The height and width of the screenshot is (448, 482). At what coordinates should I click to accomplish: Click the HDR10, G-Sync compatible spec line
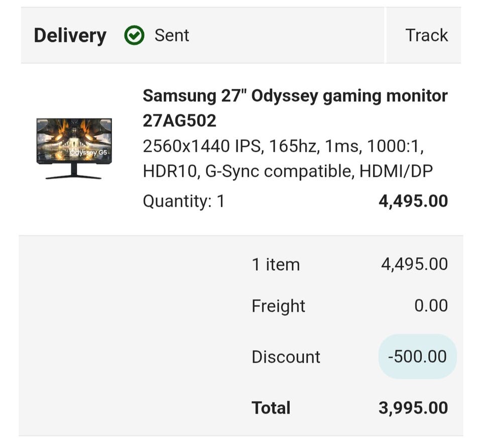288,171
